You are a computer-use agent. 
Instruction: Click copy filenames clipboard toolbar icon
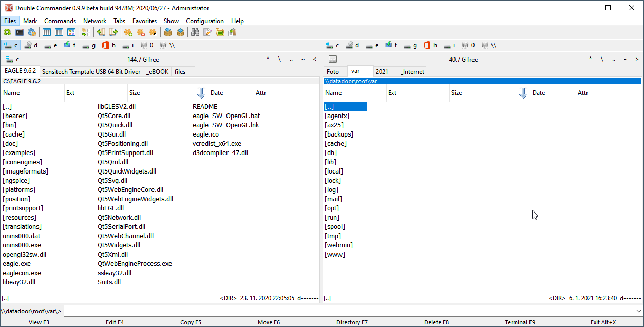[232, 32]
